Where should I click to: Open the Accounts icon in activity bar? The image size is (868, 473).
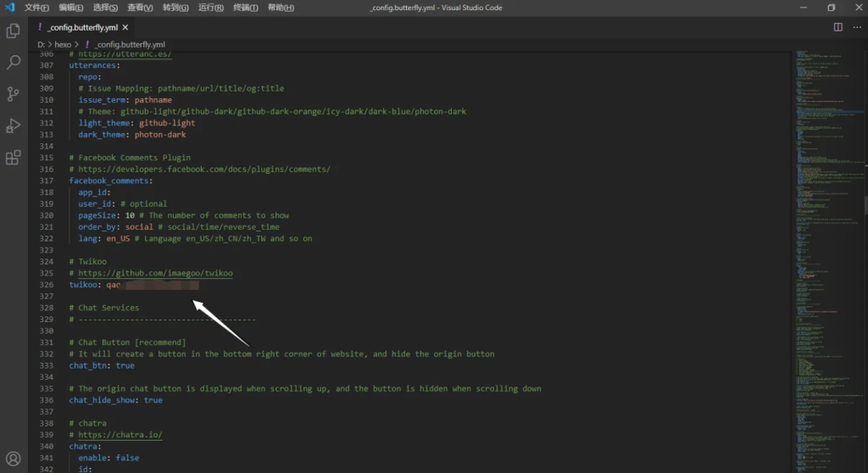click(13, 459)
